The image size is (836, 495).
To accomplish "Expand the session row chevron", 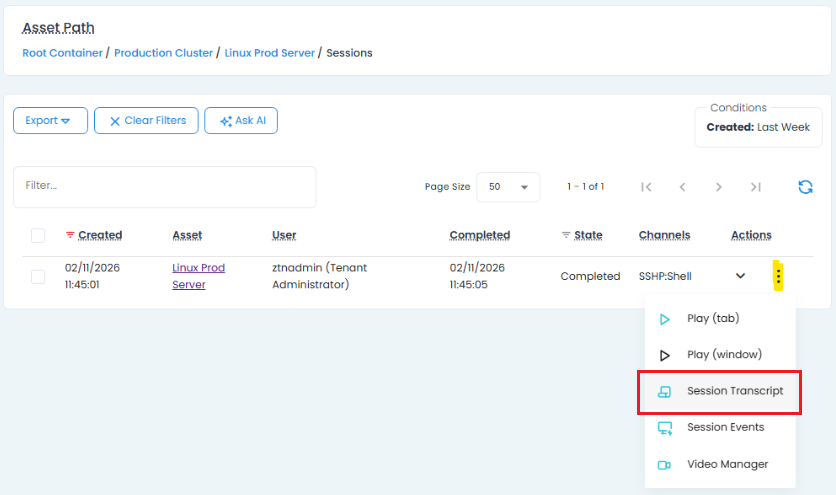I will coord(740,276).
